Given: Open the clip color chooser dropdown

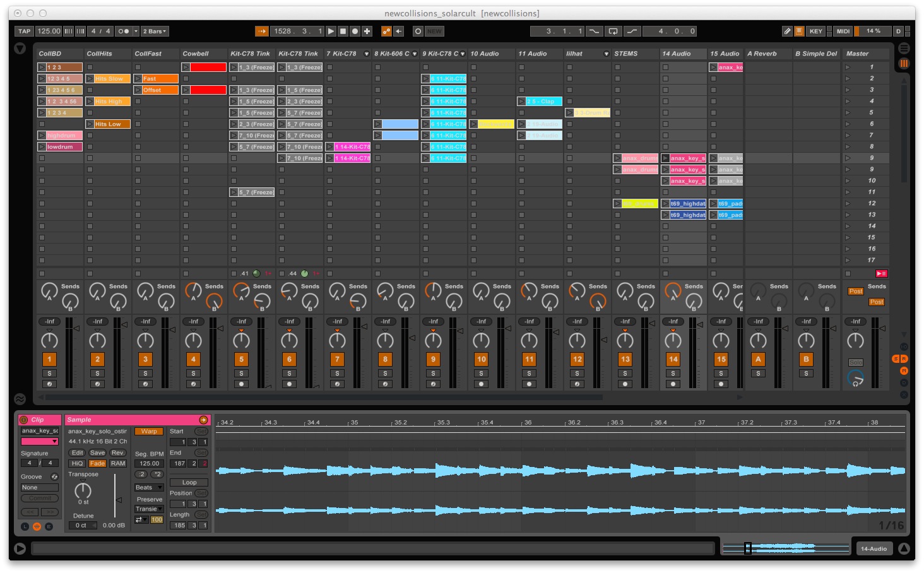Looking at the screenshot, I should coord(39,442).
